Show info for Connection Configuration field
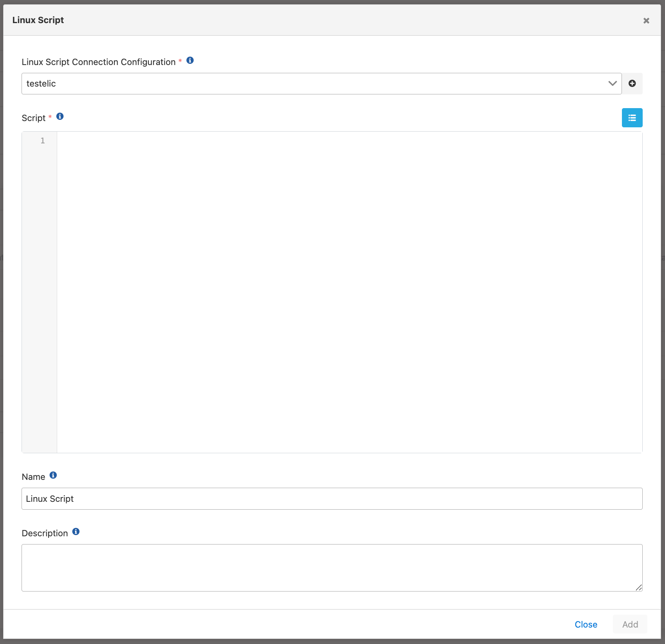This screenshot has width=665, height=644. coord(190,60)
